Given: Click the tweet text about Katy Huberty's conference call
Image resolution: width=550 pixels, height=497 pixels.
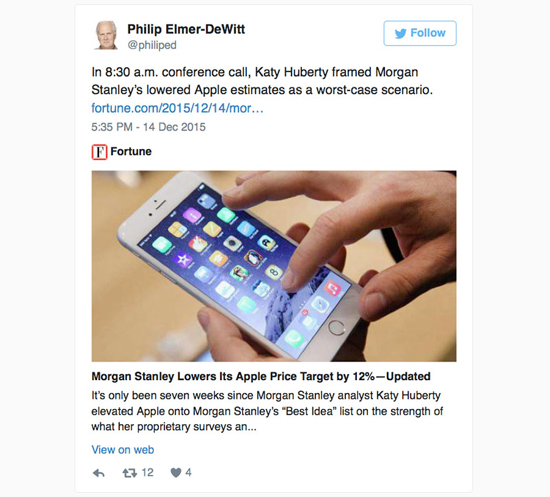Looking at the screenshot, I should click(262, 81).
